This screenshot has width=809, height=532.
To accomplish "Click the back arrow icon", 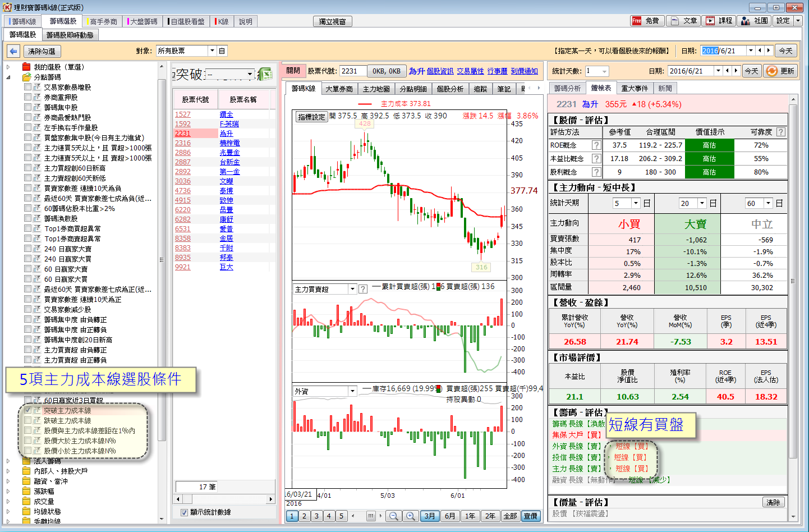I will (14, 51).
